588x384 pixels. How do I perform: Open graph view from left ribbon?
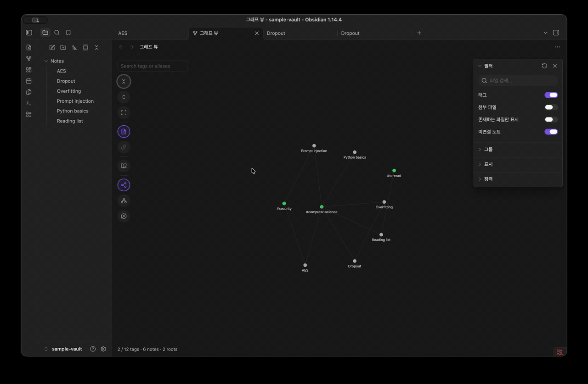click(x=29, y=59)
